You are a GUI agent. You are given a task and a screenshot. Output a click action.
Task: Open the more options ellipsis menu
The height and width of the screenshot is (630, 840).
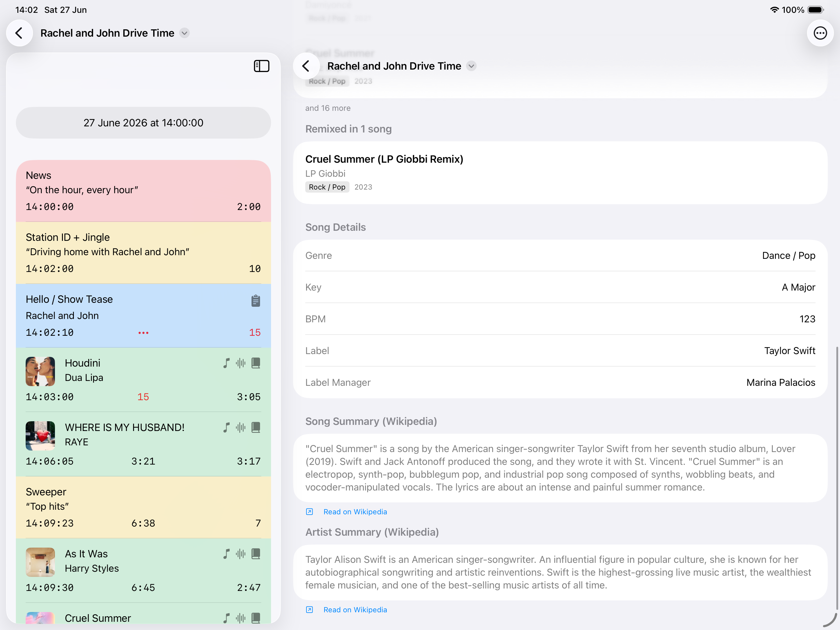click(x=820, y=33)
